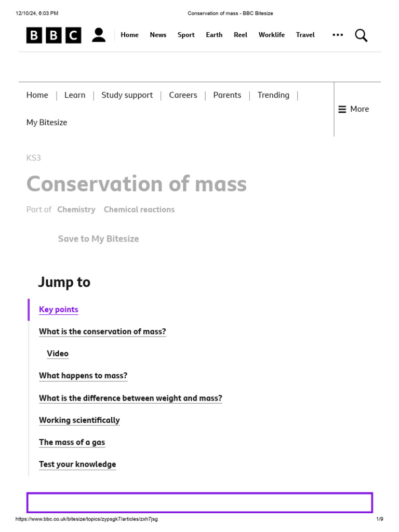Click the Chemistry subject link
The image size is (399, 532).
coord(76,209)
